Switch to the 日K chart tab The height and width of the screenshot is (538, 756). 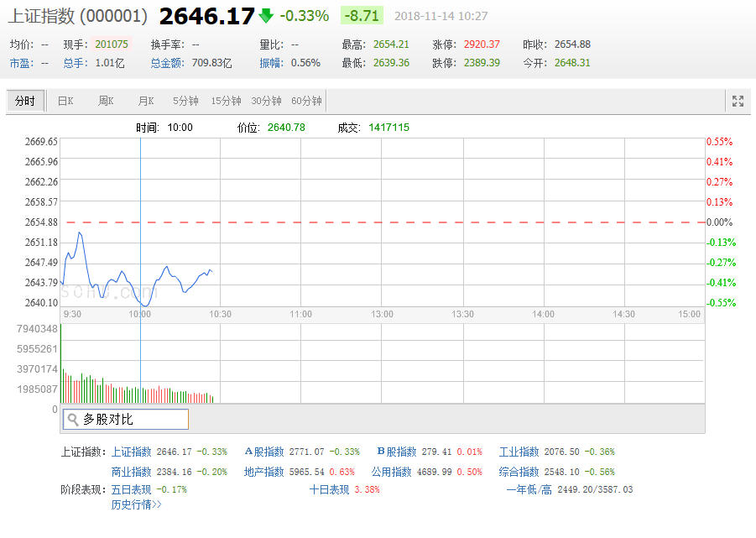pos(65,102)
